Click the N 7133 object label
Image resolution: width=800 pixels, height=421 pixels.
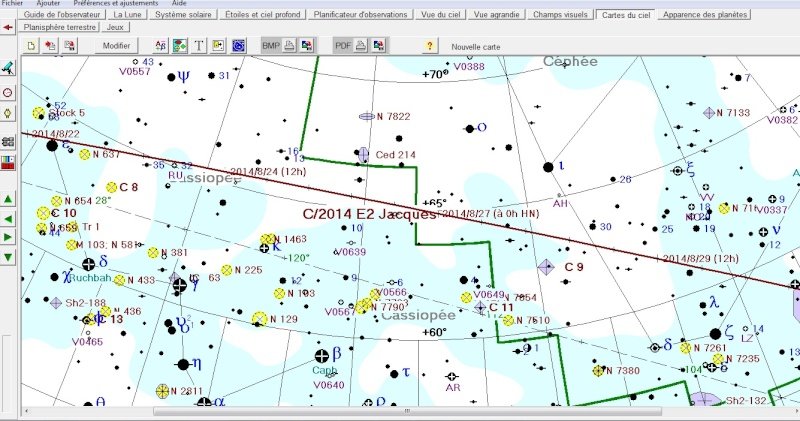pos(733,113)
